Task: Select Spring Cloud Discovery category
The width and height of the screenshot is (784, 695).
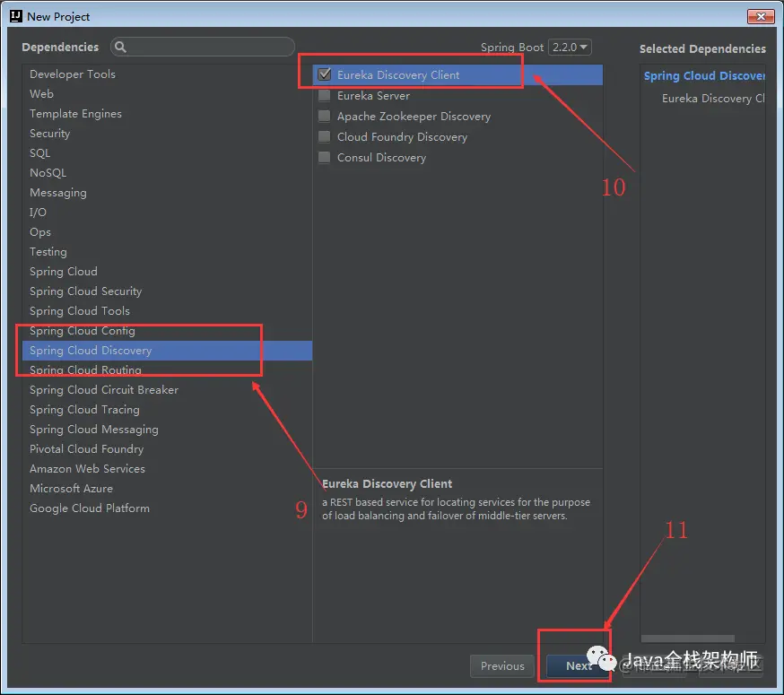Action: (x=167, y=351)
